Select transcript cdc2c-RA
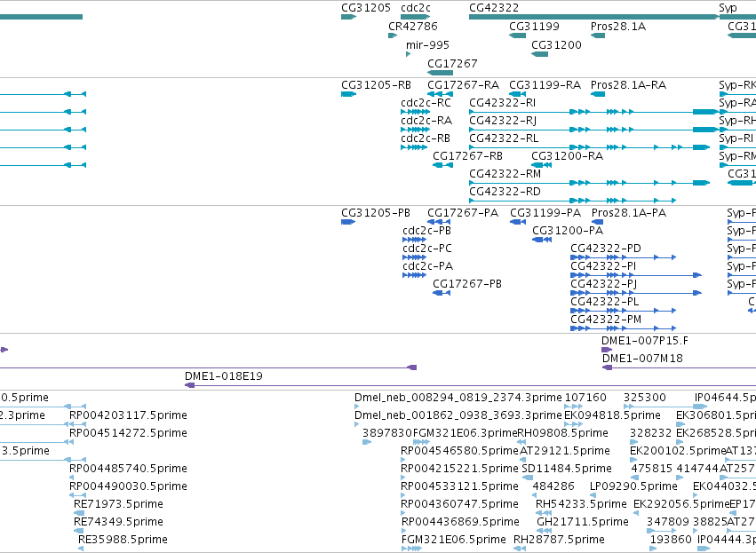 [426, 121]
